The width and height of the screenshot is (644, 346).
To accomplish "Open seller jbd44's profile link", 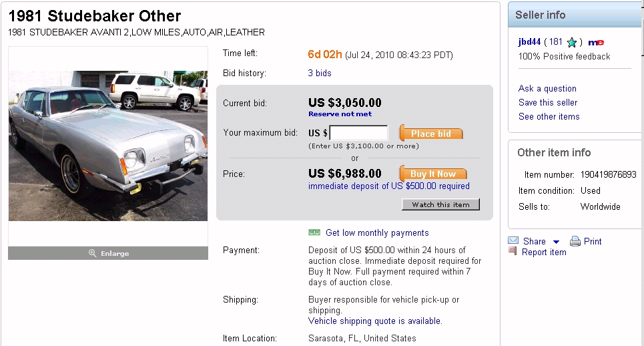I will click(529, 41).
